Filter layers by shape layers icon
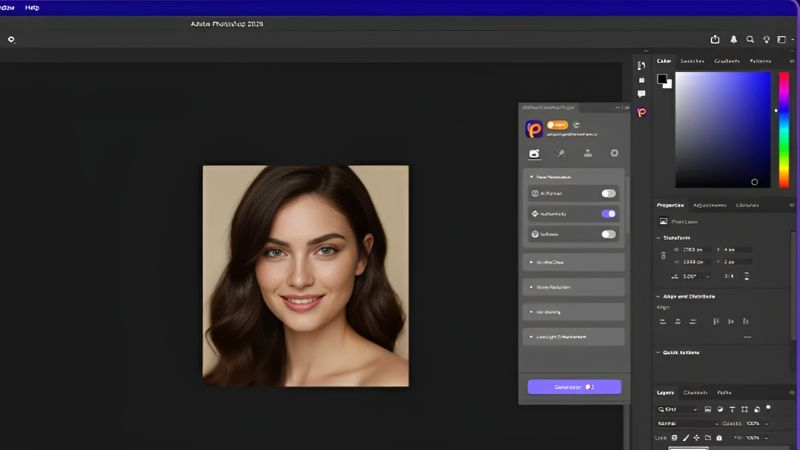 (x=744, y=409)
